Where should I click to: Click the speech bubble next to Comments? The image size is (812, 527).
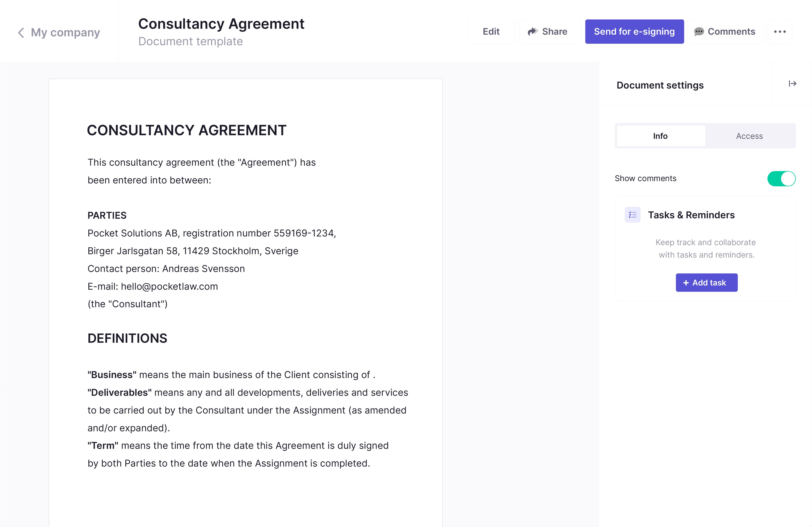coord(699,31)
